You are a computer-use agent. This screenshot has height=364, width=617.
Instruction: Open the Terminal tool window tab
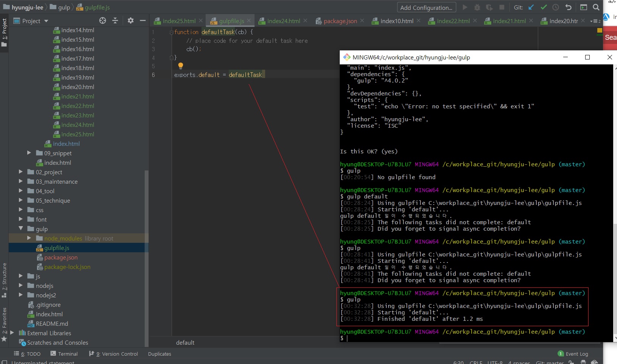64,354
